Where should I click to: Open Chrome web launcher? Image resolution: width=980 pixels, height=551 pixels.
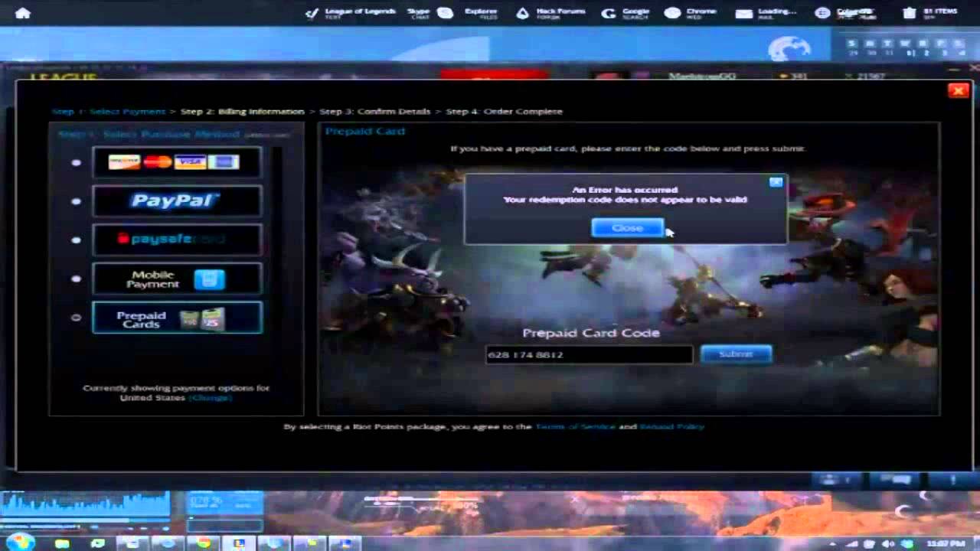coord(691,13)
